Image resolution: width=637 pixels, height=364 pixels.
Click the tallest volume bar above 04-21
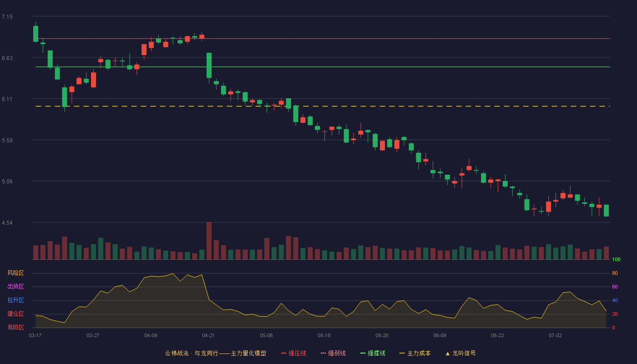(x=209, y=241)
